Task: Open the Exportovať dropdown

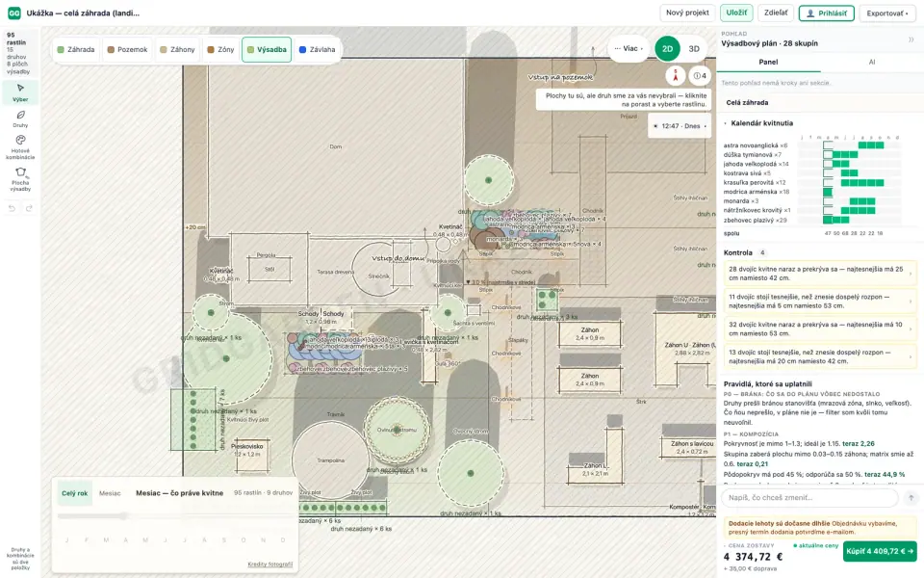Action: point(887,13)
